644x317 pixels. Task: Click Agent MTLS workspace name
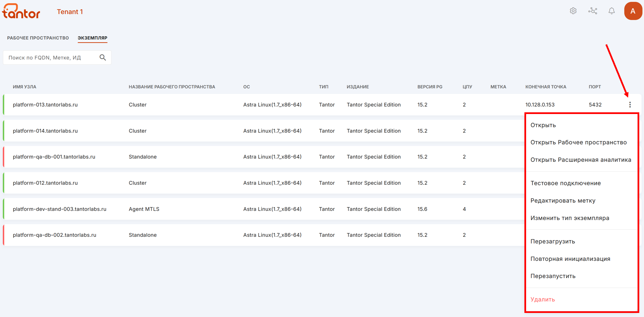(x=144, y=209)
